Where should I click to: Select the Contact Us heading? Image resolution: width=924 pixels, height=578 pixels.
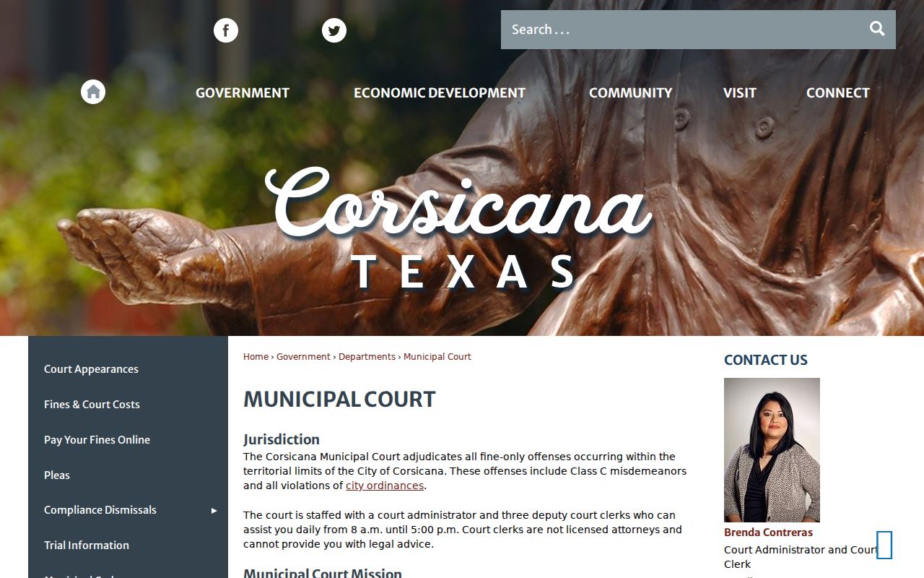pos(766,360)
